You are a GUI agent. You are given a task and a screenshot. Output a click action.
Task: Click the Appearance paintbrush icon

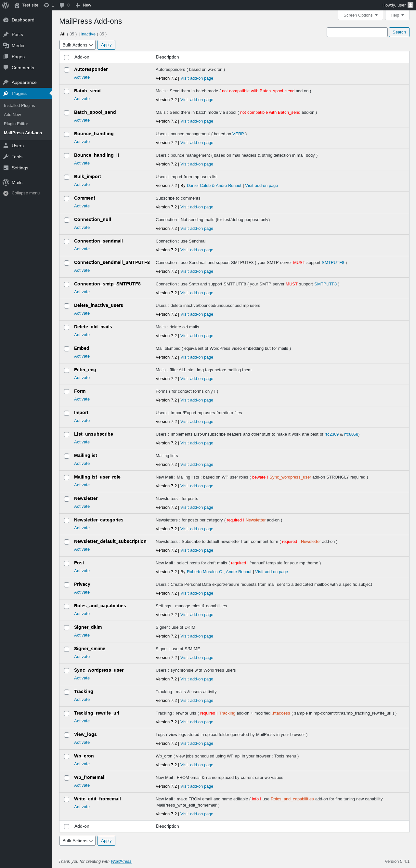pyautogui.click(x=6, y=82)
